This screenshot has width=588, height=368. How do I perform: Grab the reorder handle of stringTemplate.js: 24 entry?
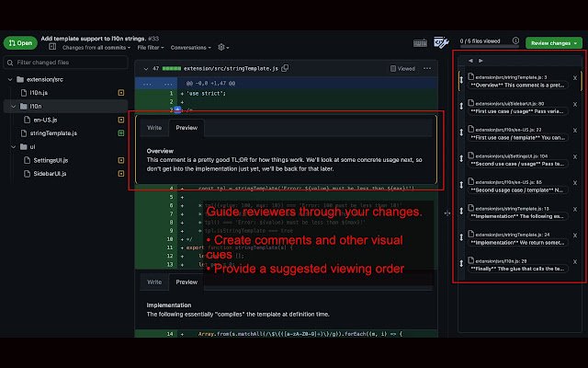(461, 237)
